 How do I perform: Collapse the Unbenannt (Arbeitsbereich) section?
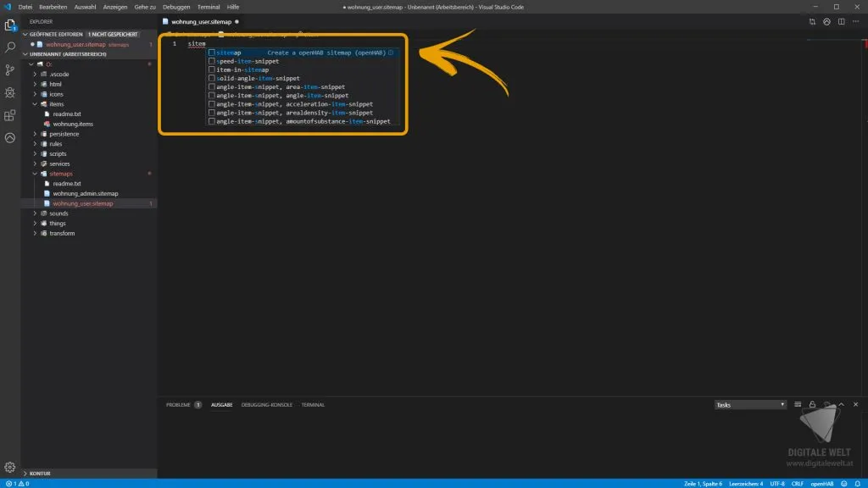click(88, 54)
